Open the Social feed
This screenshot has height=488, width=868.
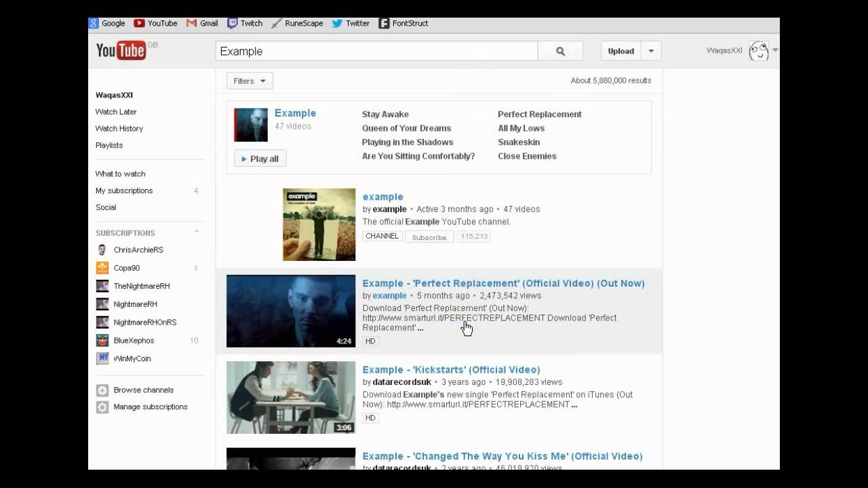106,207
